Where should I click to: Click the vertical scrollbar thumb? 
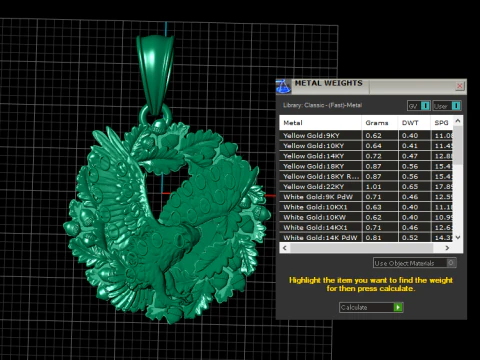tap(458, 145)
